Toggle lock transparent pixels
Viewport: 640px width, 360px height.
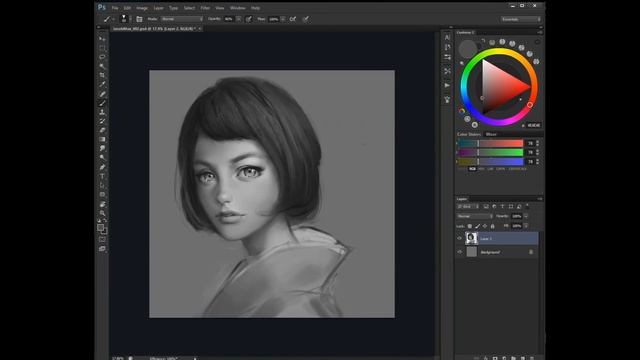[470, 226]
